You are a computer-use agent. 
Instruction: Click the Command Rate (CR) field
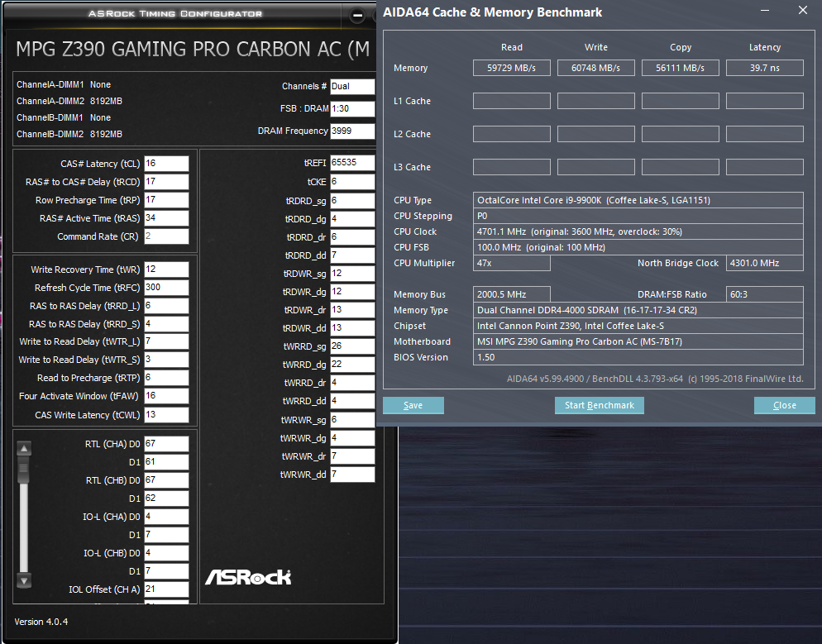(x=166, y=236)
